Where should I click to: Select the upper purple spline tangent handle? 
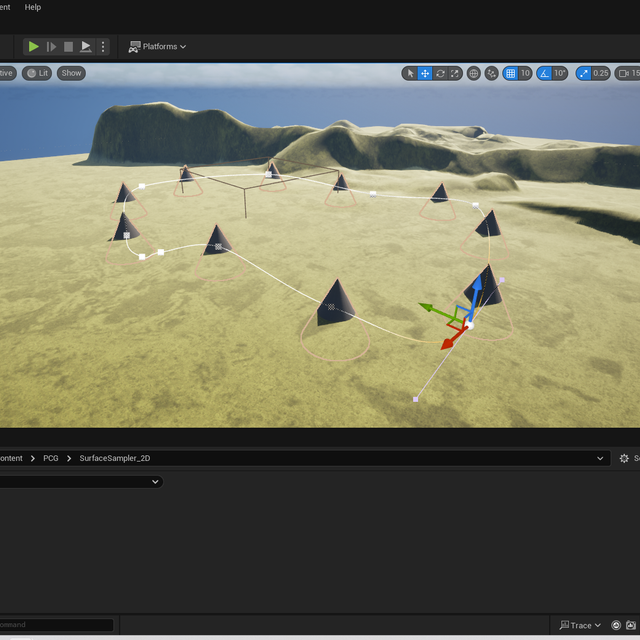click(x=502, y=280)
